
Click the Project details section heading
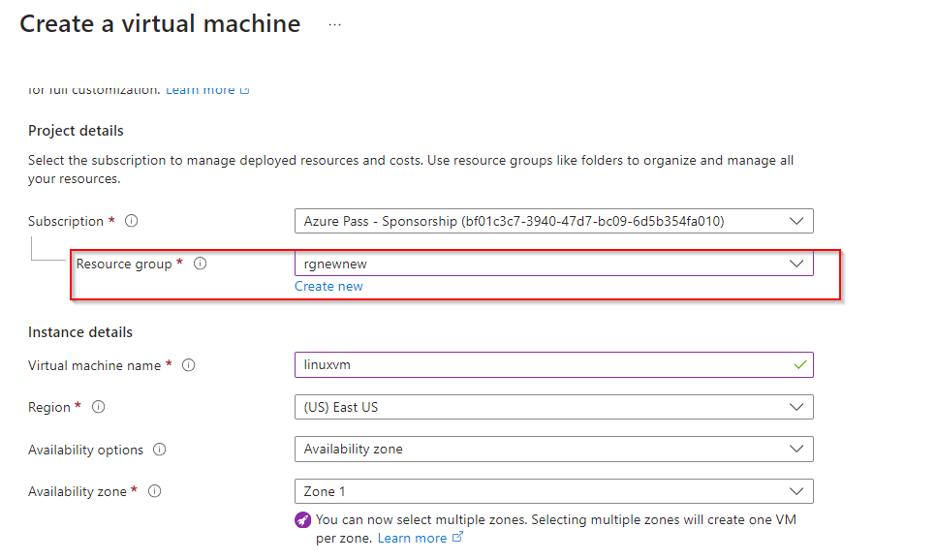click(x=76, y=131)
